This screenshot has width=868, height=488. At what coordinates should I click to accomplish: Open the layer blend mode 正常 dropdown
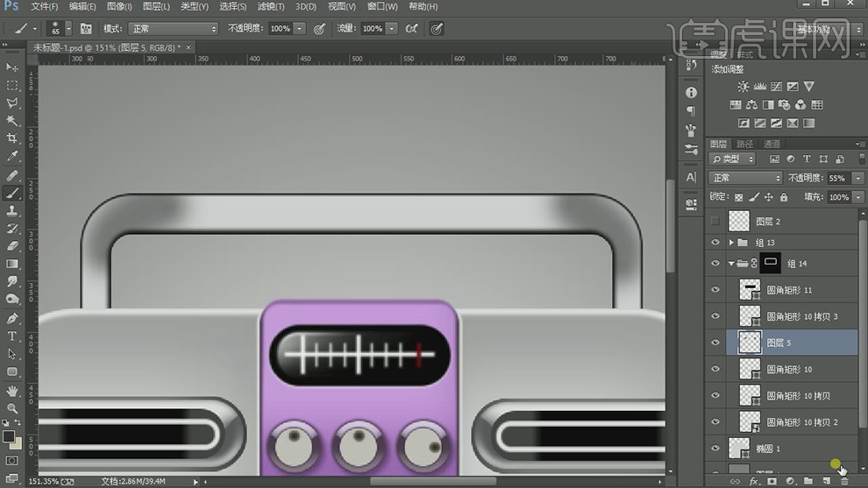745,178
